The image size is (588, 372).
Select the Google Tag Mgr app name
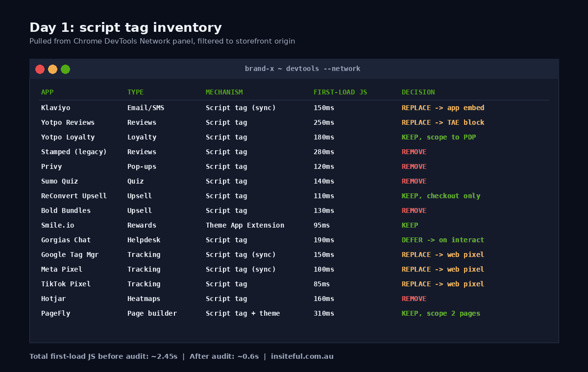pyautogui.click(x=70, y=255)
